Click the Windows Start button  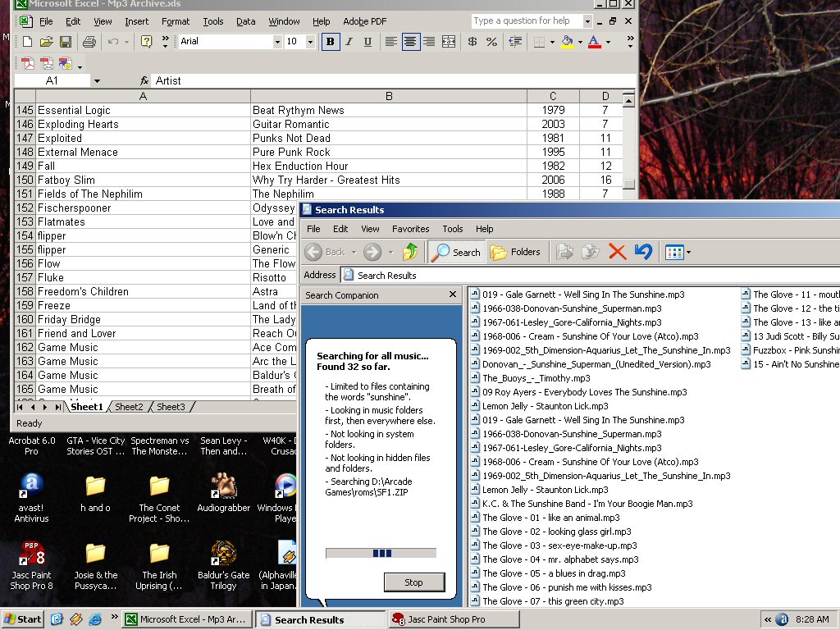point(22,619)
